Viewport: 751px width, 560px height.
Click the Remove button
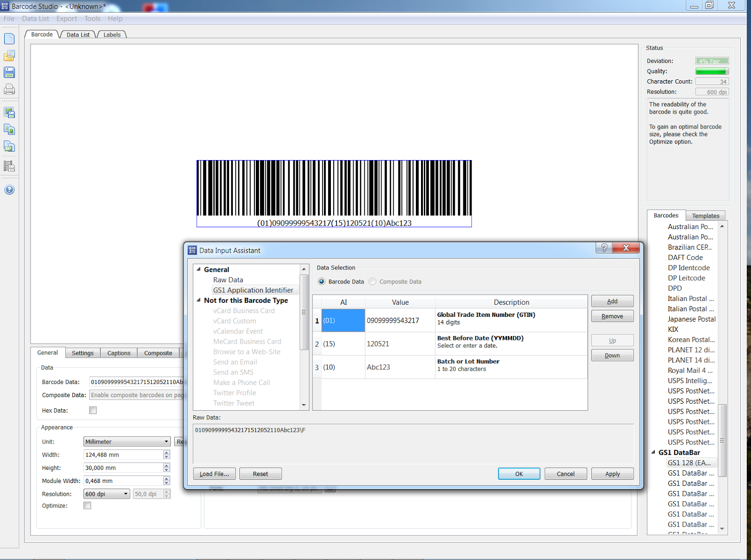pyautogui.click(x=612, y=316)
